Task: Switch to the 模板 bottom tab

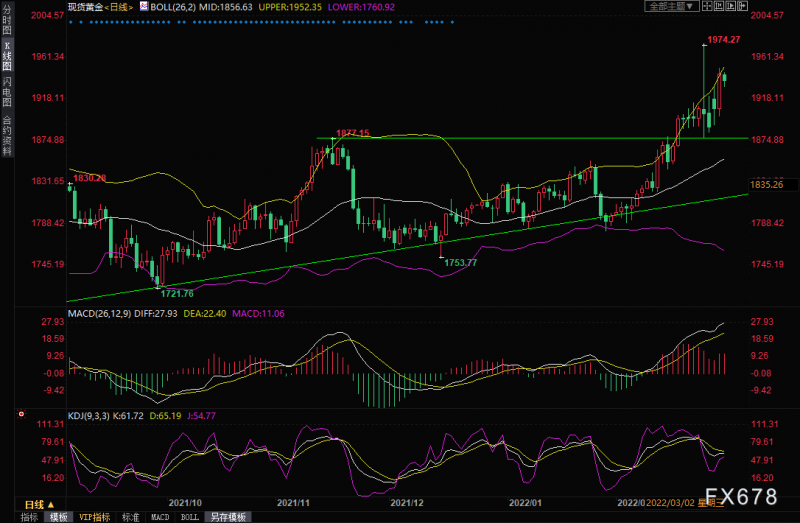Action: point(59,517)
